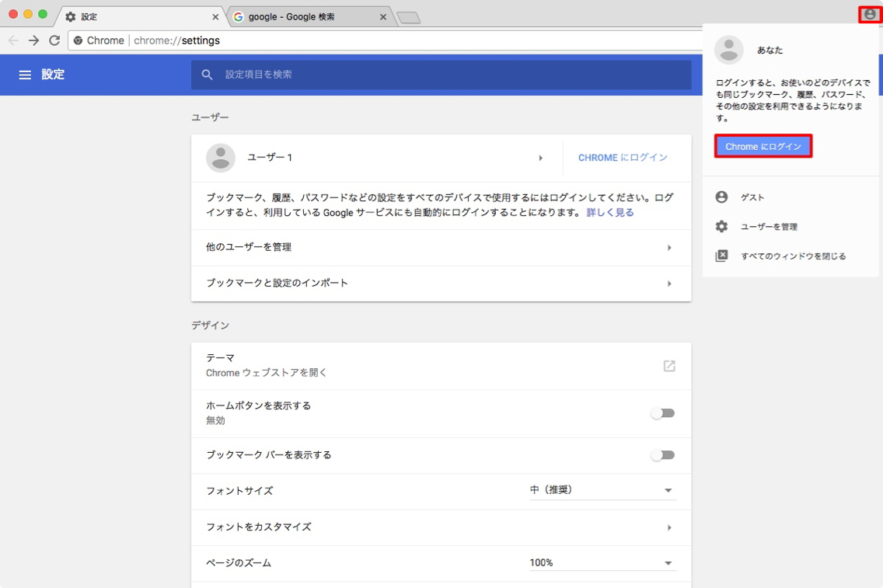Open the 詳しく見る link
The width and height of the screenshot is (883, 588).
coord(610,213)
